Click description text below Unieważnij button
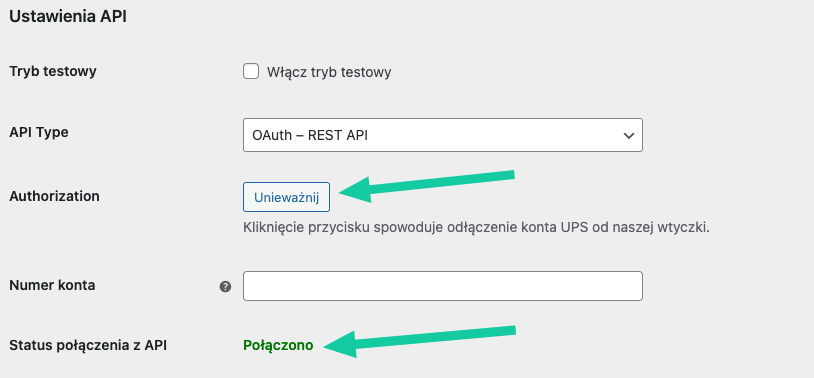The width and height of the screenshot is (814, 378). point(476,227)
